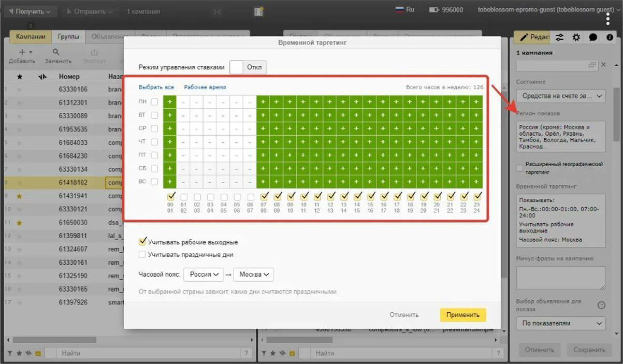Click the vertical three-dots menu icon
The width and height of the screenshot is (623, 364).
coord(608,19)
